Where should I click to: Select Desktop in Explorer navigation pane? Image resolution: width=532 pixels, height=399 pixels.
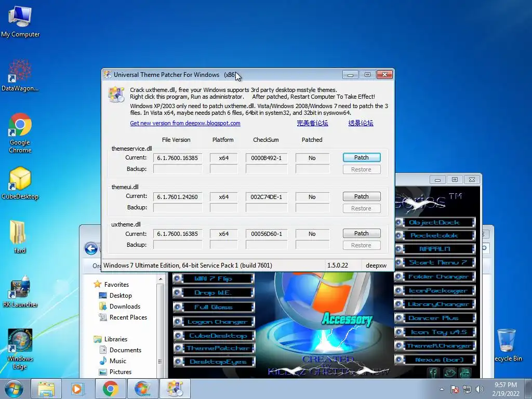click(x=115, y=296)
